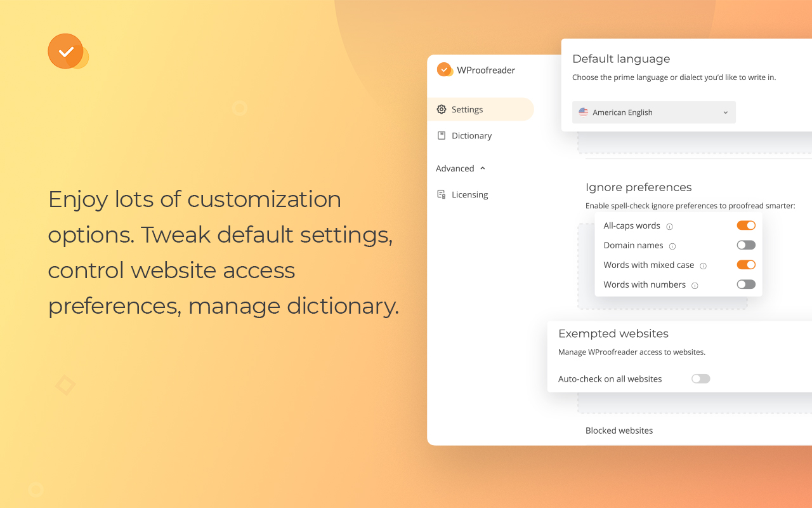Click the Blocked websites label
The image size is (812, 508).
[619, 431]
